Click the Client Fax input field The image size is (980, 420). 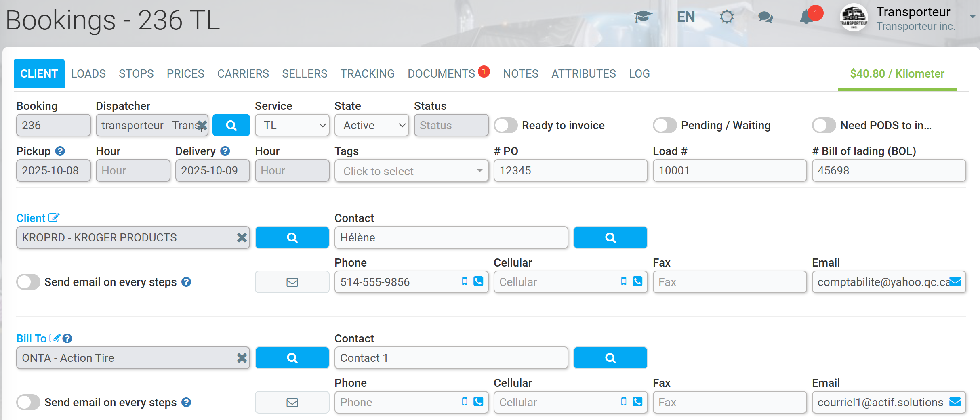[730, 282]
